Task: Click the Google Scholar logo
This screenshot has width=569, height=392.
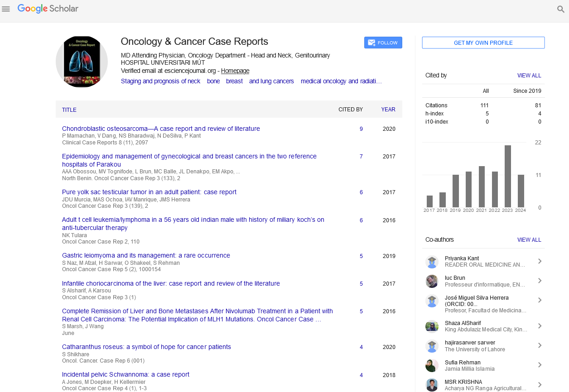Action: click(x=48, y=9)
